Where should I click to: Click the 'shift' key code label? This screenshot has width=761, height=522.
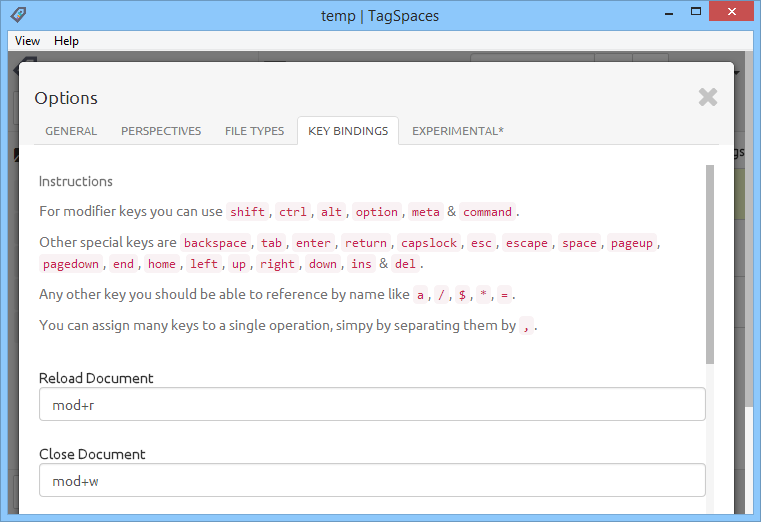[x=248, y=212]
